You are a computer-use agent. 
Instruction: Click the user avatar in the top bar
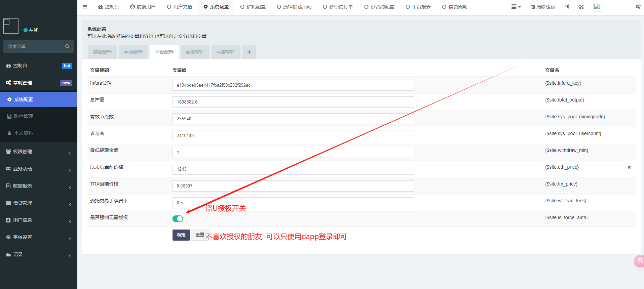pos(597,7)
